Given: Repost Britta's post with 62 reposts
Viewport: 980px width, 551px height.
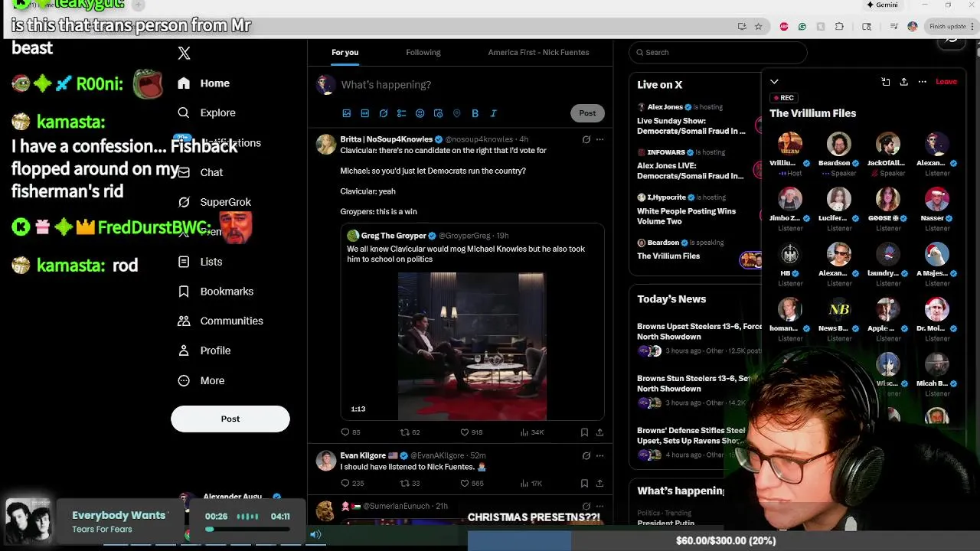Looking at the screenshot, I should tap(410, 432).
